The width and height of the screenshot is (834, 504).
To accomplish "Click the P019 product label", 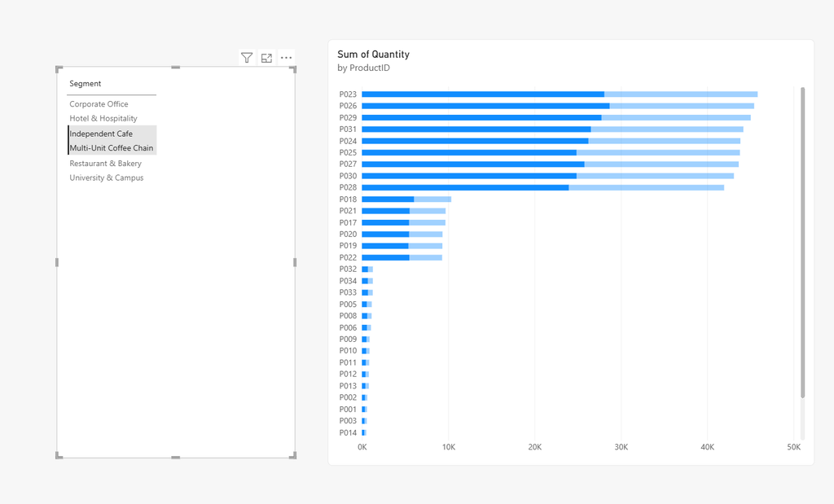I will [348, 246].
